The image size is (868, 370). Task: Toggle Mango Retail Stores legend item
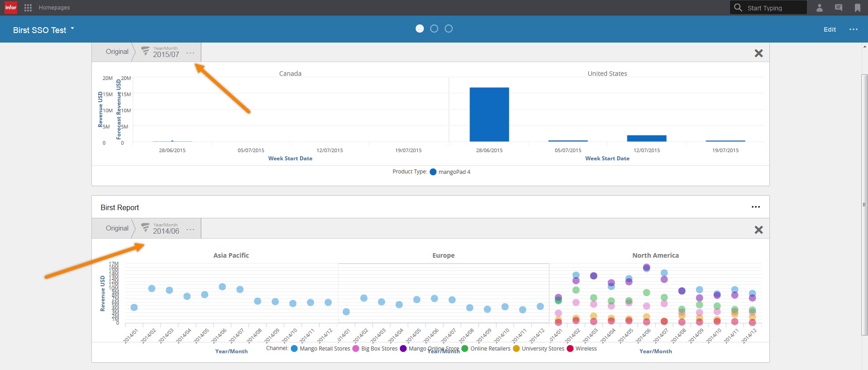click(x=321, y=349)
